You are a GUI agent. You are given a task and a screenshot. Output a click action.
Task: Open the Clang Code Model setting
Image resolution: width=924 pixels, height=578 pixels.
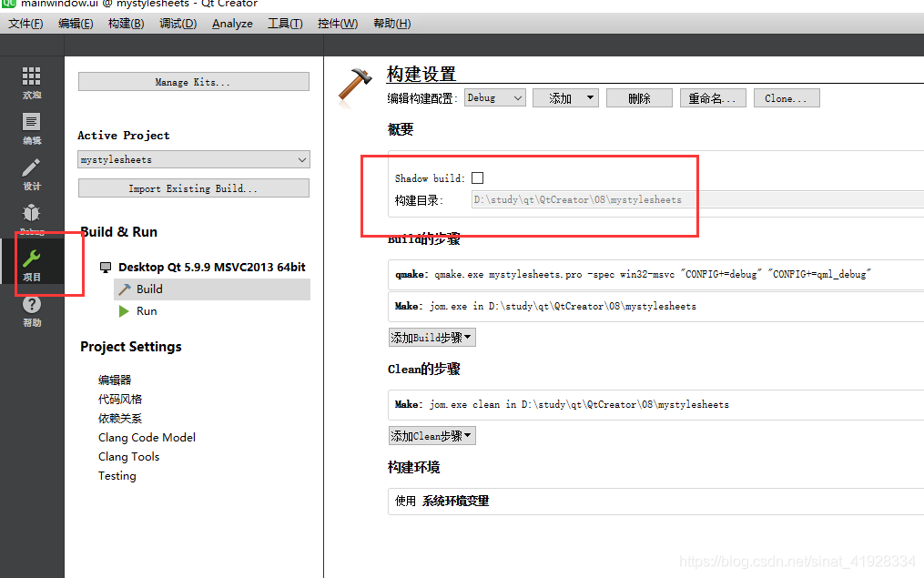click(147, 438)
